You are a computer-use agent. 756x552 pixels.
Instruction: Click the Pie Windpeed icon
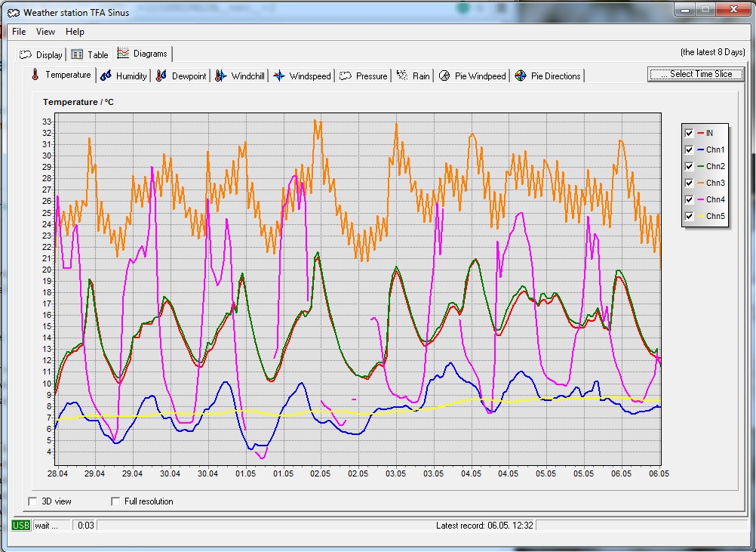(x=444, y=76)
